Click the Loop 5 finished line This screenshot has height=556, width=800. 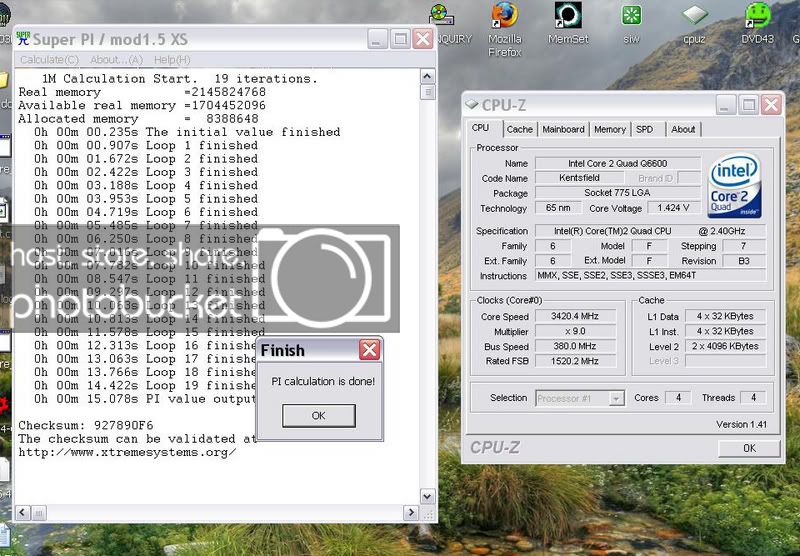[x=146, y=199]
